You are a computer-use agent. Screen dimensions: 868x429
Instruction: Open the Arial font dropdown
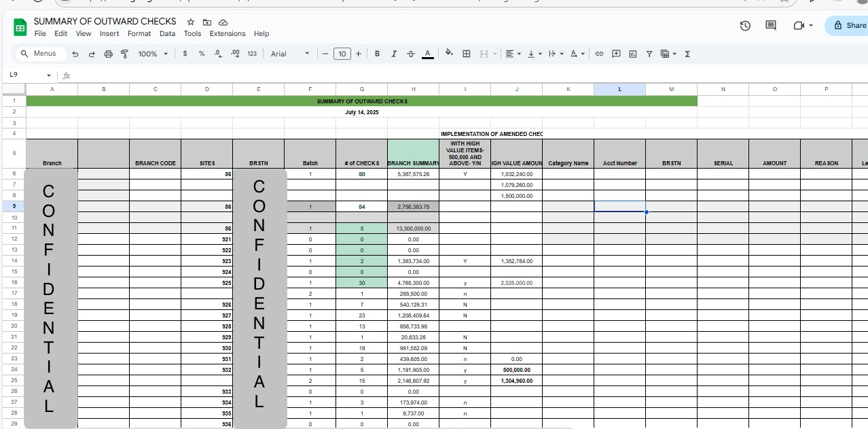coord(290,54)
